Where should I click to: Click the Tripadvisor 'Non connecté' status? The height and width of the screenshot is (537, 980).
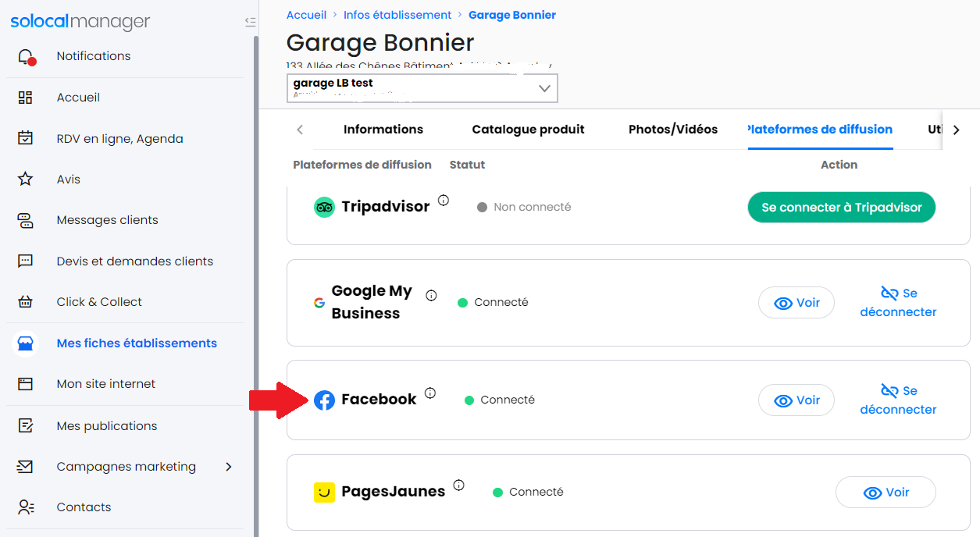(524, 208)
